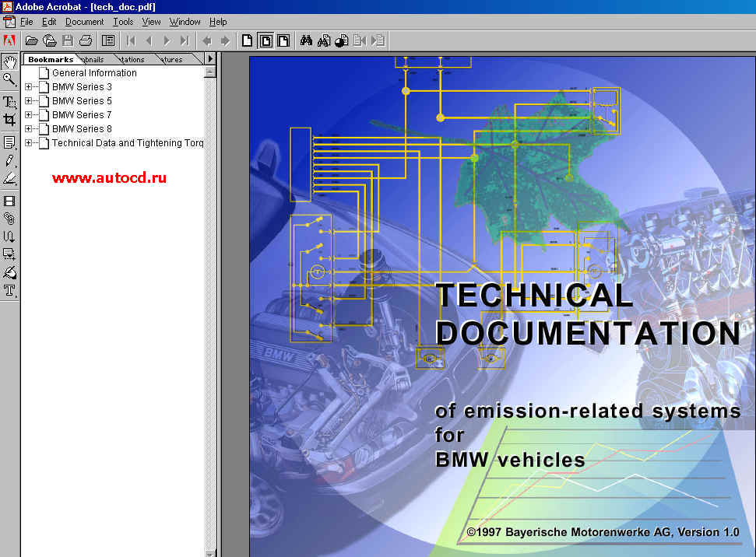Screen dimensions: 756x557
Task: Click the Next Highlight icon
Action: [x=378, y=40]
